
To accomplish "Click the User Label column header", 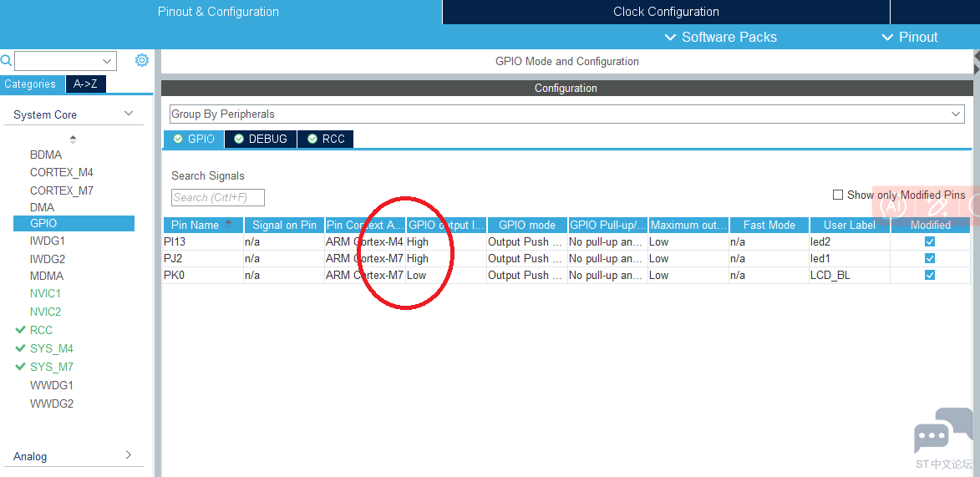I will 850,225.
